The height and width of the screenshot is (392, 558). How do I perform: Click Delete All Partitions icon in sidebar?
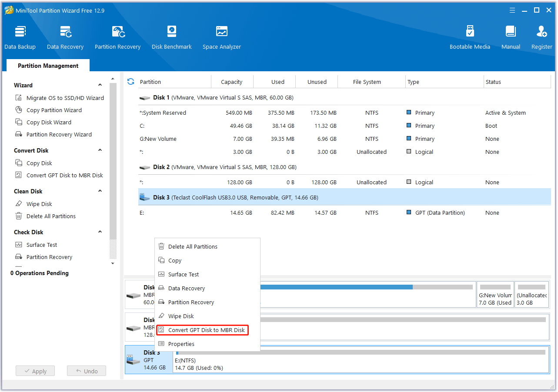click(19, 216)
